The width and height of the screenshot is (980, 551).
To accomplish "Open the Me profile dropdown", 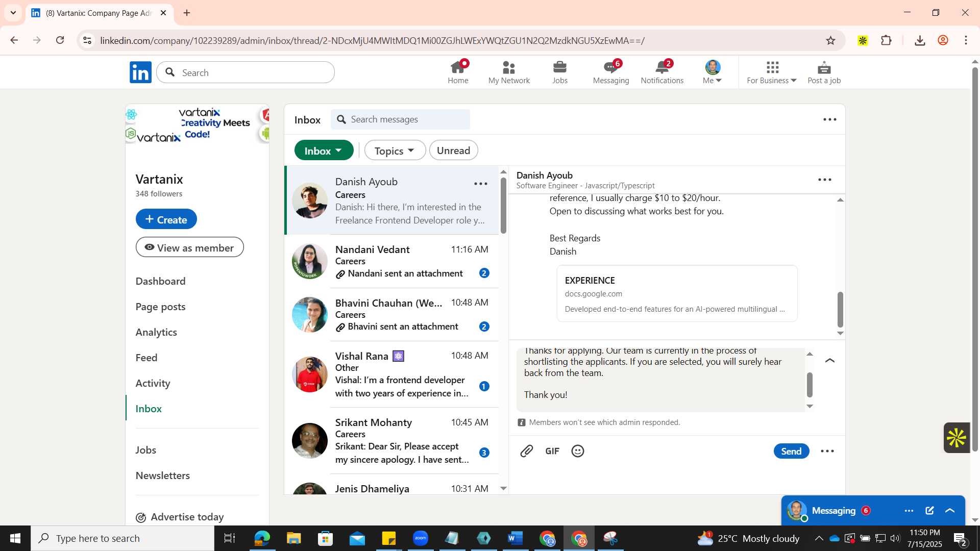I will pyautogui.click(x=713, y=72).
